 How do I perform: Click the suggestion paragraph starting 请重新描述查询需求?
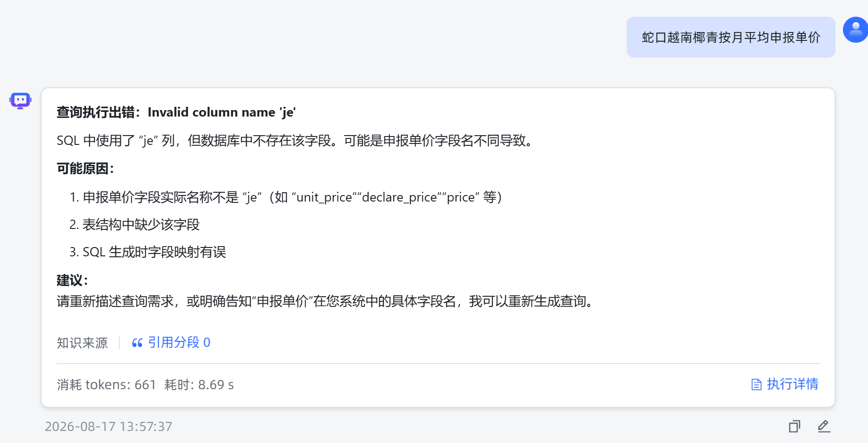point(326,301)
